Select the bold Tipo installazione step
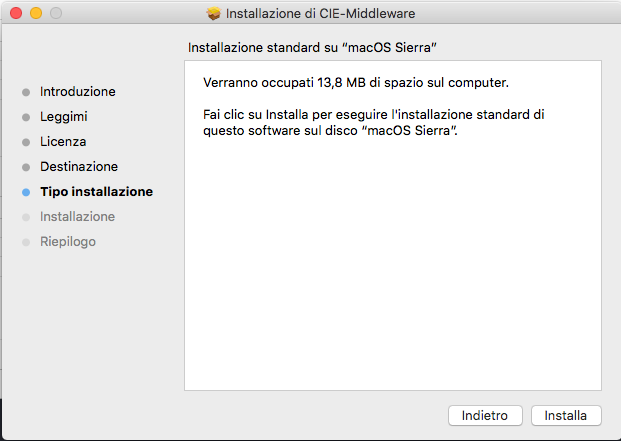Viewport: 621px width, 441px height. click(96, 192)
